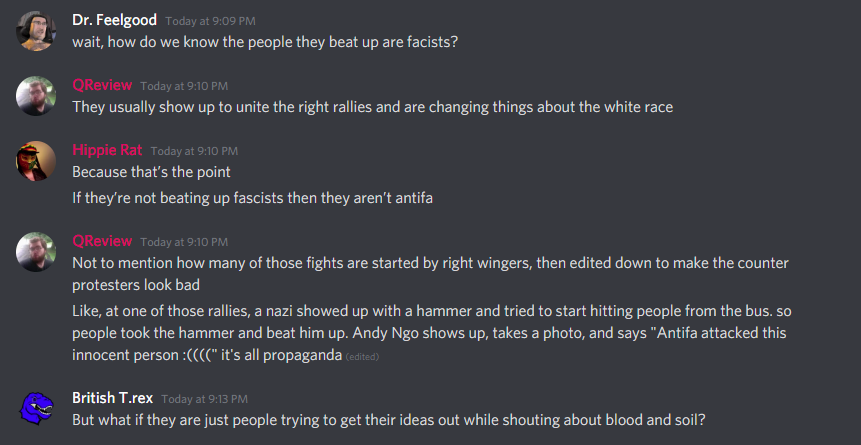Click timestamp Today at 9:09 PM

[210, 21]
